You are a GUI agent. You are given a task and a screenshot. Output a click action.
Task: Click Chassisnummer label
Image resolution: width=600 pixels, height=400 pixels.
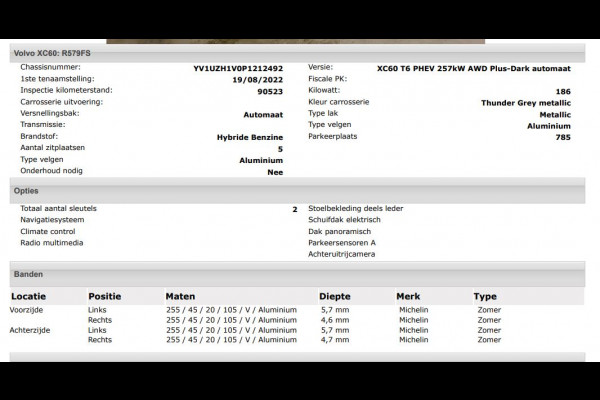coord(51,67)
